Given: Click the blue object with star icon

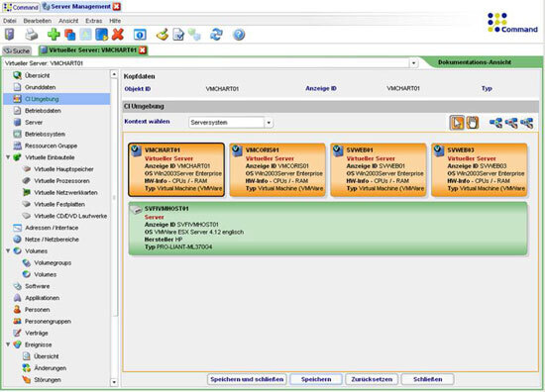Looking at the screenshot, I should (101, 35).
